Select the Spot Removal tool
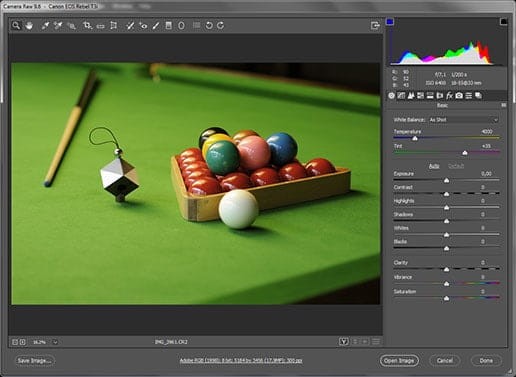This screenshot has height=377, width=516. 130,25
